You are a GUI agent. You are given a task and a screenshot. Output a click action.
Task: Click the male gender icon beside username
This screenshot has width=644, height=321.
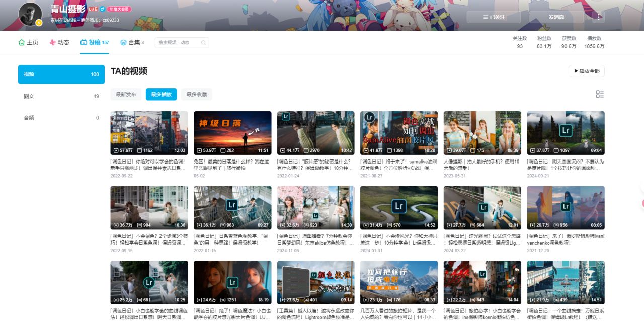coord(102,9)
